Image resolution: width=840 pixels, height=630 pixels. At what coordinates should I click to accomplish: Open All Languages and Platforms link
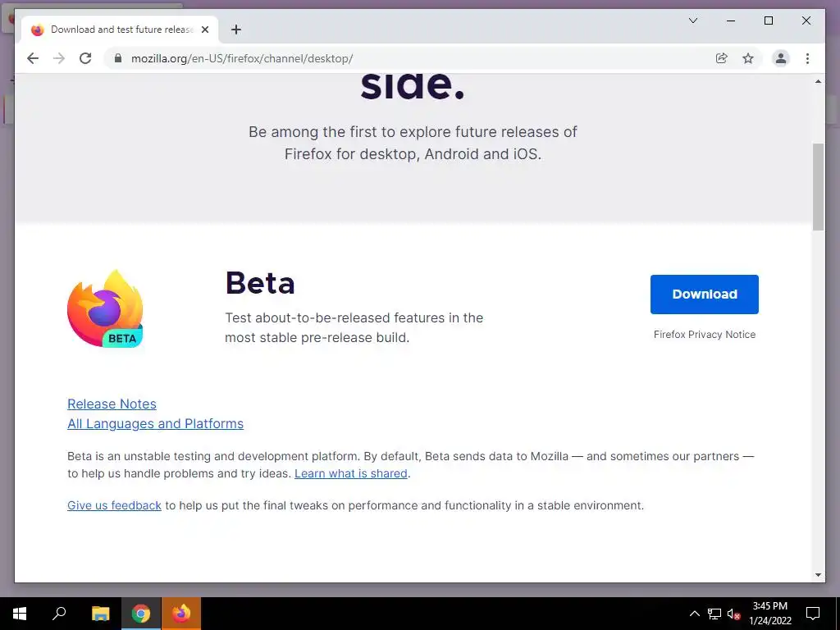pyautogui.click(x=155, y=424)
